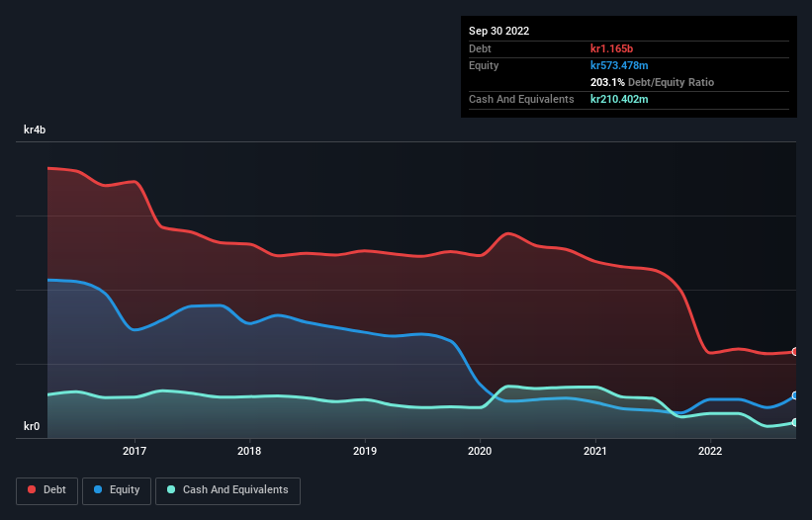Click the 2021 axis label
812x520 pixels.
[x=595, y=451]
